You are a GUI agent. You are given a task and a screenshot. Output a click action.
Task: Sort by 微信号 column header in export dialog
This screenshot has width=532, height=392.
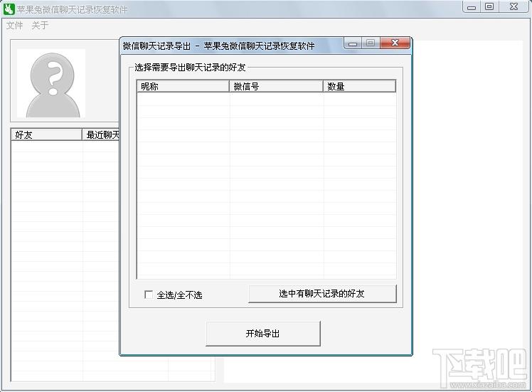[276, 86]
